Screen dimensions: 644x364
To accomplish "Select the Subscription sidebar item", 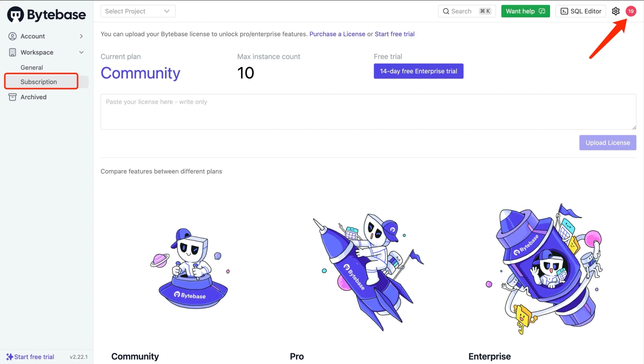I will (x=46, y=82).
